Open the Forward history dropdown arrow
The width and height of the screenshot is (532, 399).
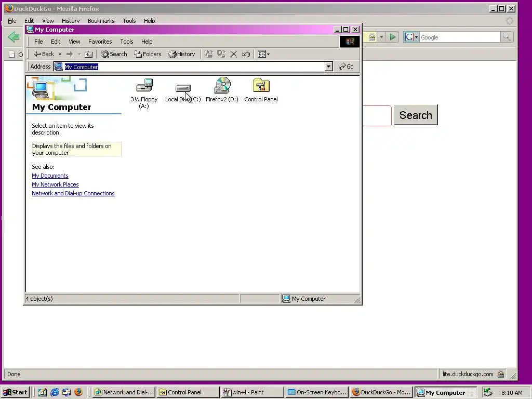(x=79, y=54)
